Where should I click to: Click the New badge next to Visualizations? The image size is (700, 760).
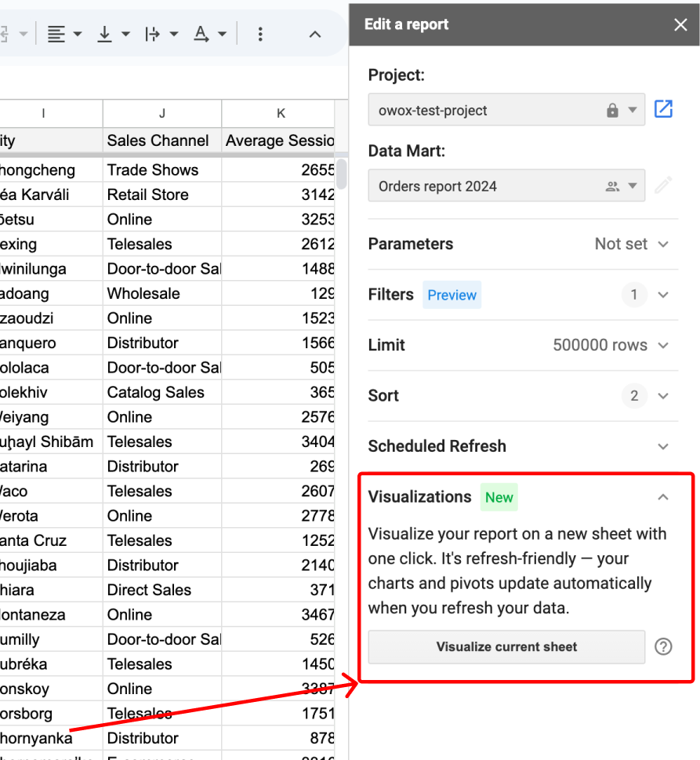point(499,496)
